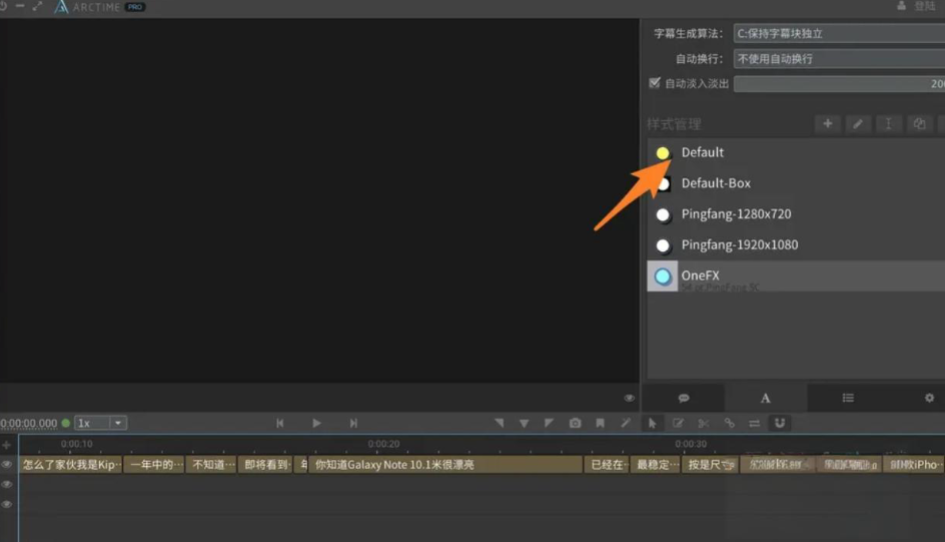Screen dimensions: 945x542
Task: Open the letter A style tab
Action: 765,398
